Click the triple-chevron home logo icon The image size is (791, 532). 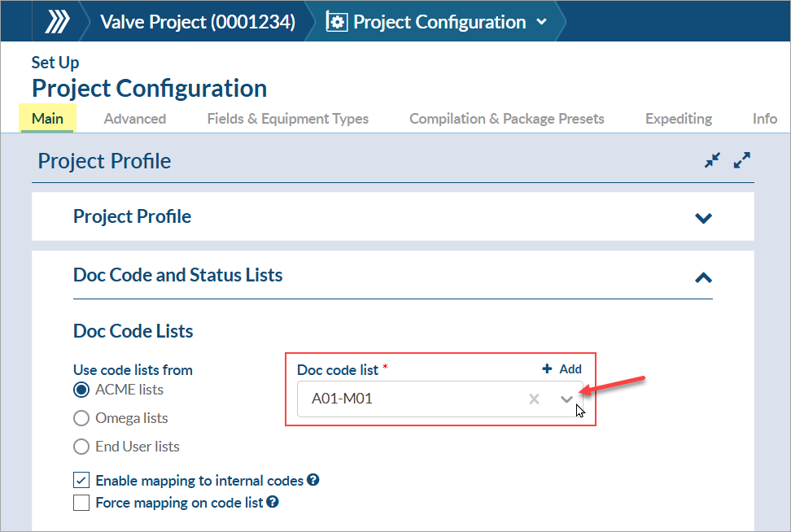[56, 22]
